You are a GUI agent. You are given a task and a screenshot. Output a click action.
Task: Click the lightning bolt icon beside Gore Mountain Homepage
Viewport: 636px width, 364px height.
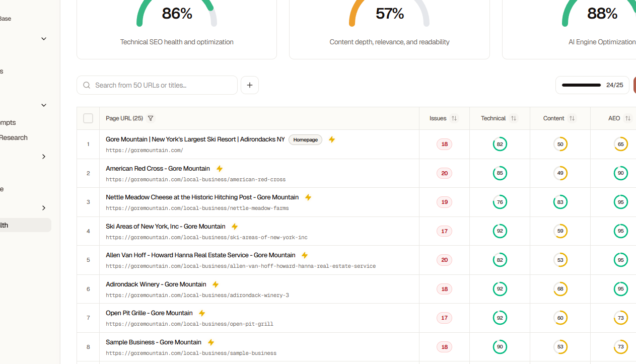pyautogui.click(x=332, y=139)
